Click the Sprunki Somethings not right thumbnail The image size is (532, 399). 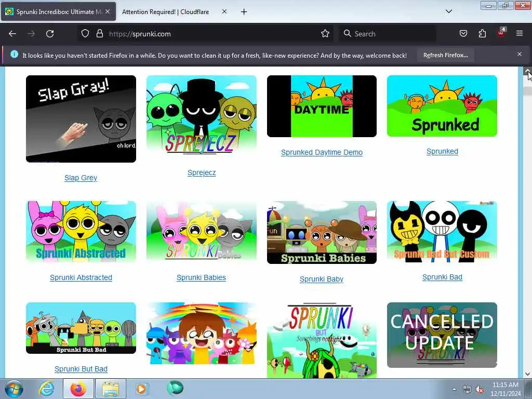pos(322,340)
